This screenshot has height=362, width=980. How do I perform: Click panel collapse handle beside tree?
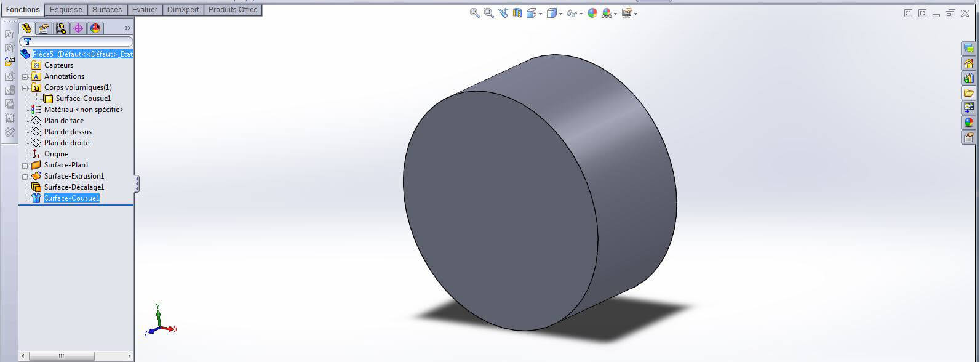pyautogui.click(x=137, y=183)
